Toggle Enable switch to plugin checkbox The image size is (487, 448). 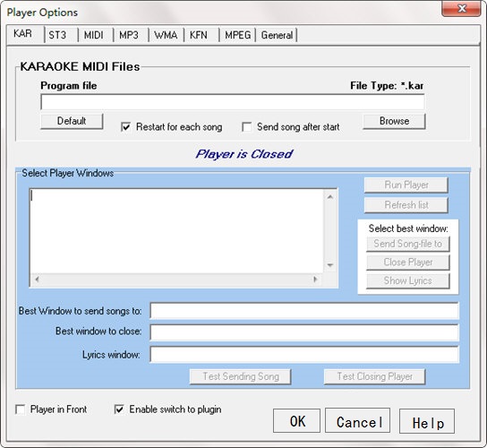pos(119,409)
